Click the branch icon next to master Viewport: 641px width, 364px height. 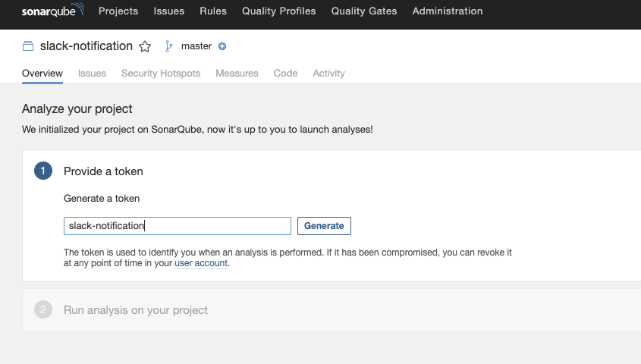[169, 46]
